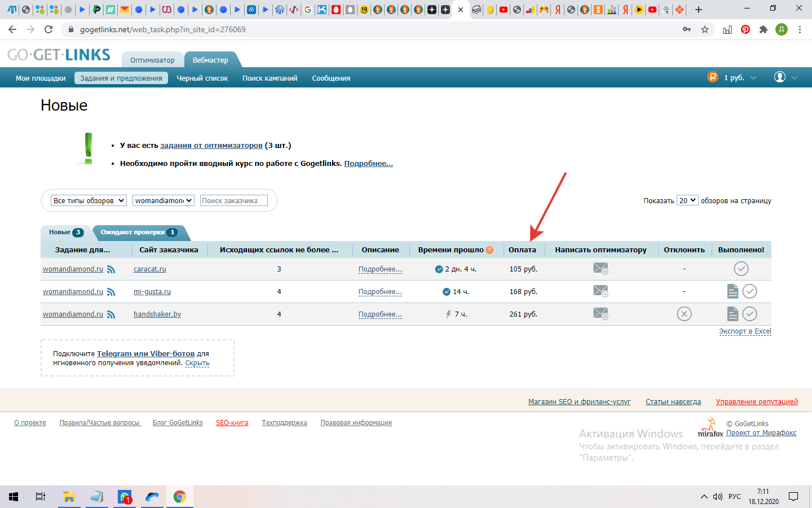This screenshot has width=812, height=508.
Task: Open the volume control in system tray
Action: click(718, 497)
